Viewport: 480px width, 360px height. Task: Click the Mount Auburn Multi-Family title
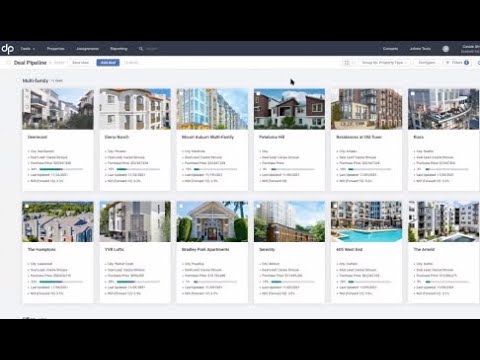tap(208, 137)
